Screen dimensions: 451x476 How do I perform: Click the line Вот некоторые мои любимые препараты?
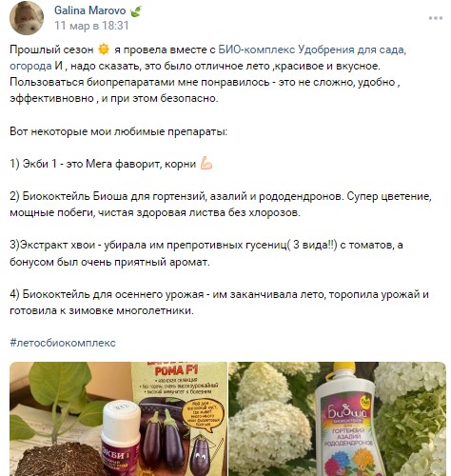(x=119, y=131)
